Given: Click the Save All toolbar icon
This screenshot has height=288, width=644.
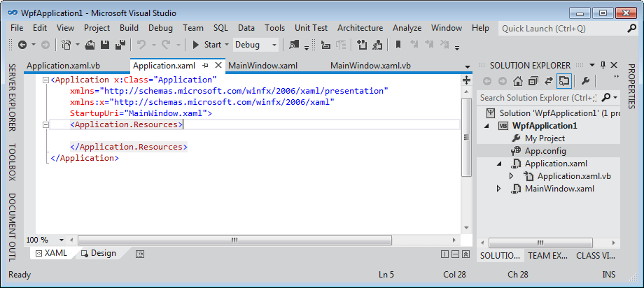Looking at the screenshot, I should [120, 45].
